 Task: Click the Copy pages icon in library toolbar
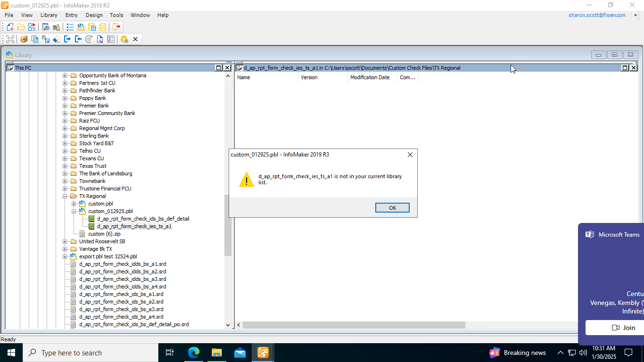click(x=35, y=39)
